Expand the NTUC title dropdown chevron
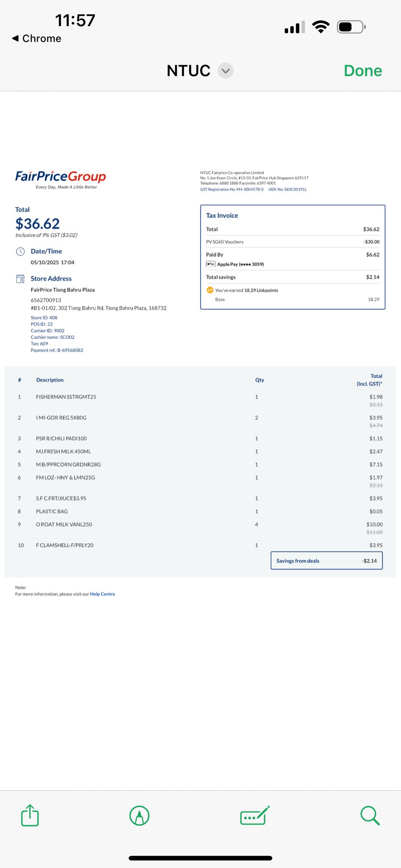401x868 pixels. click(226, 71)
